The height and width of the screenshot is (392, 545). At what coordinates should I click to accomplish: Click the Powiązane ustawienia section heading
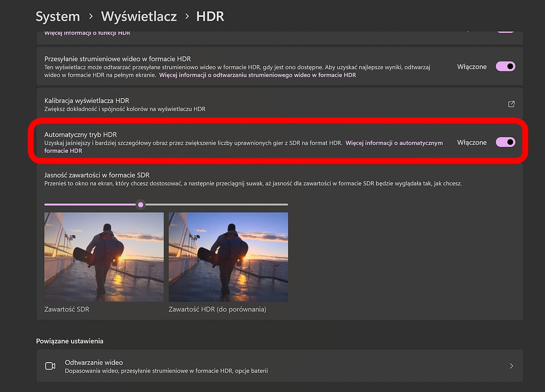[x=70, y=341]
